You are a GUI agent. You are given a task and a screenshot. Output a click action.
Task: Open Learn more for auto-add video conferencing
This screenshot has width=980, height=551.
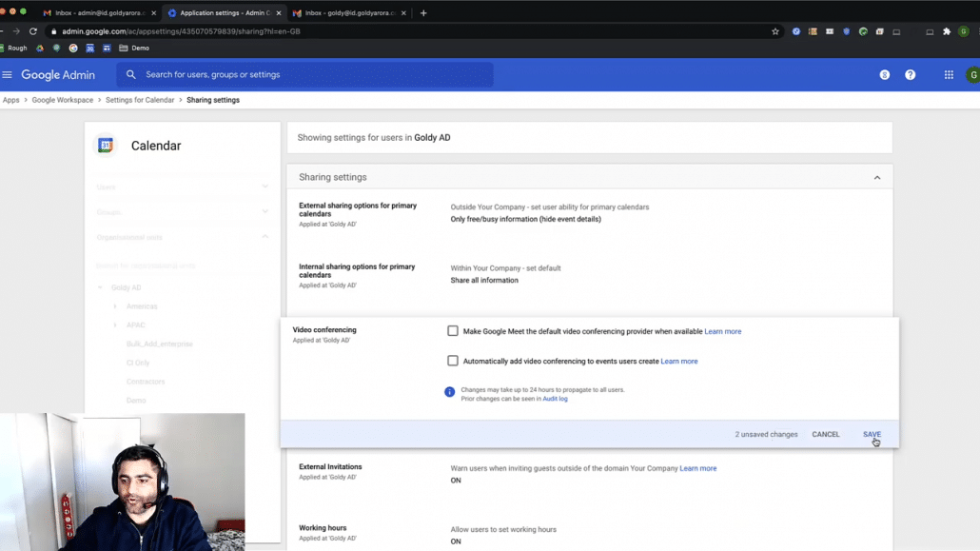point(678,362)
